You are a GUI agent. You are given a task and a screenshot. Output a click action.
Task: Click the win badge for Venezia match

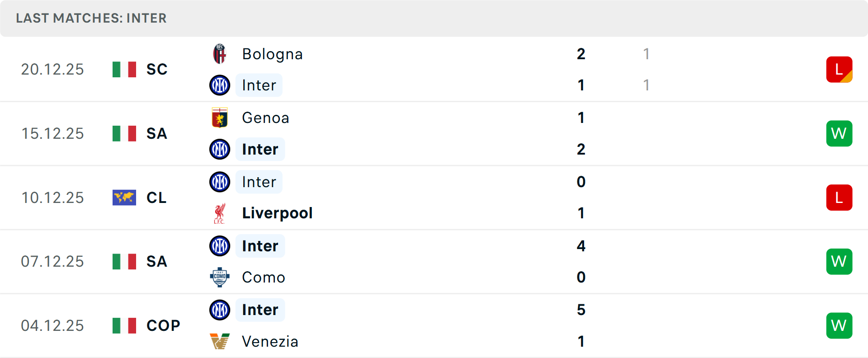click(839, 325)
